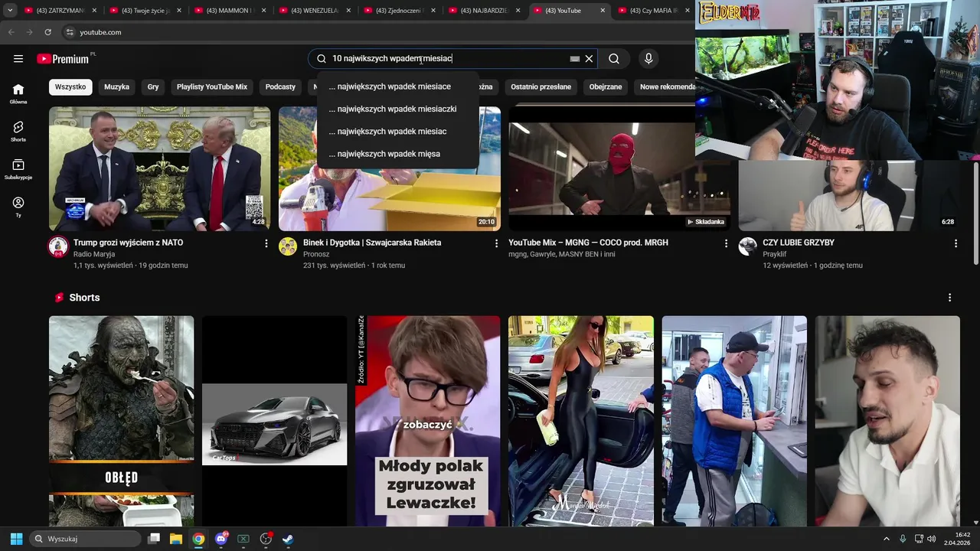This screenshot has width=980, height=551.
Task: Switch to the Twoje życie browser tab
Action: pos(145,11)
